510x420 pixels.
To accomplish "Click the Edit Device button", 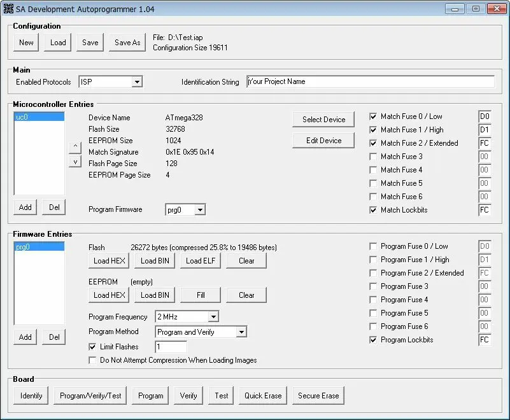I will [x=323, y=141].
